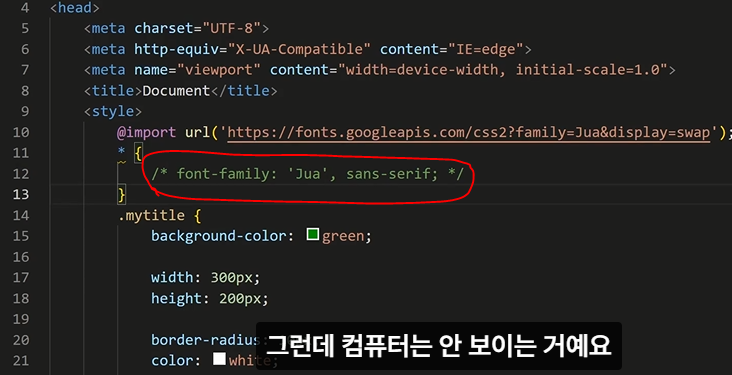Place cursor in the opening style tag
Image resolution: width=732 pixels, height=375 pixels.
[113, 111]
